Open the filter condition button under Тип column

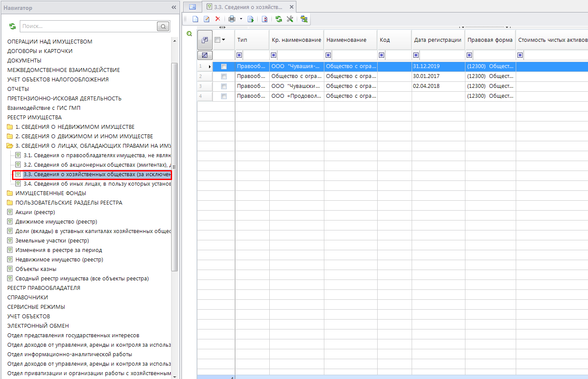pos(240,55)
